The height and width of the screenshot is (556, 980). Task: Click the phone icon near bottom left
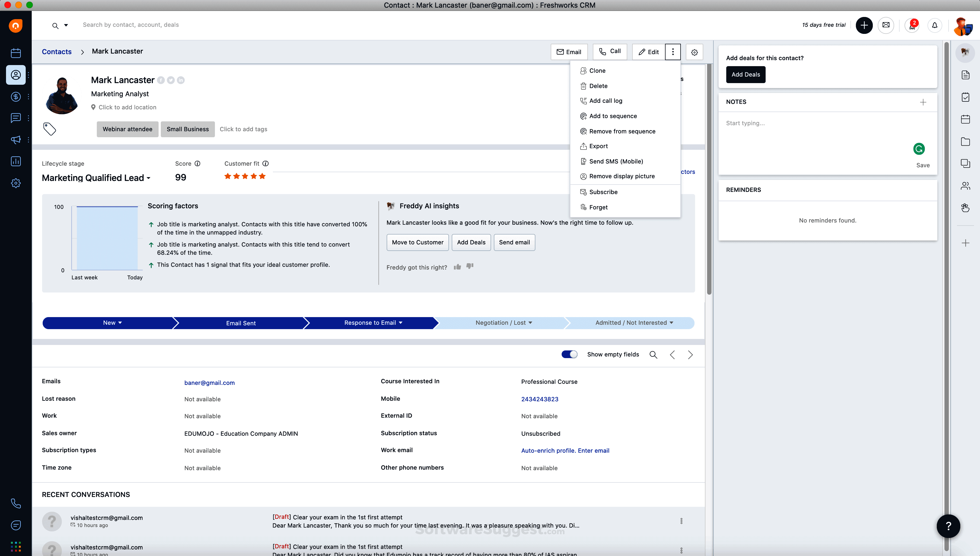16,503
